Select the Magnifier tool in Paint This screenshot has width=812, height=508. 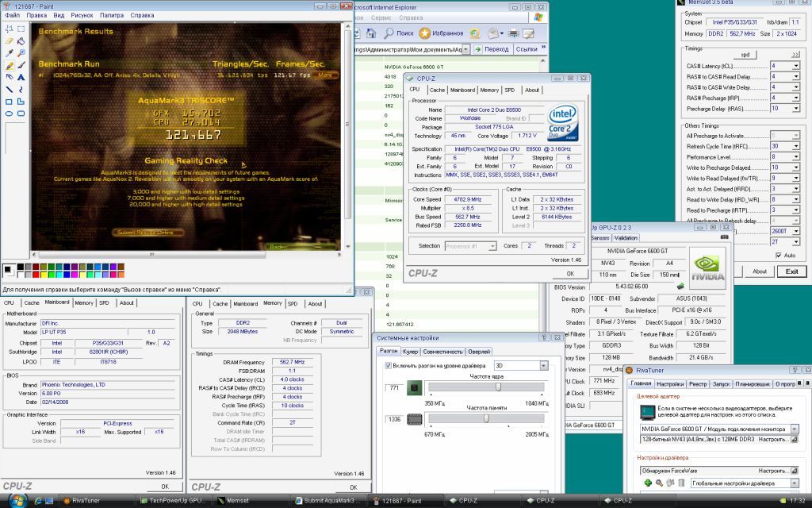tap(21, 53)
